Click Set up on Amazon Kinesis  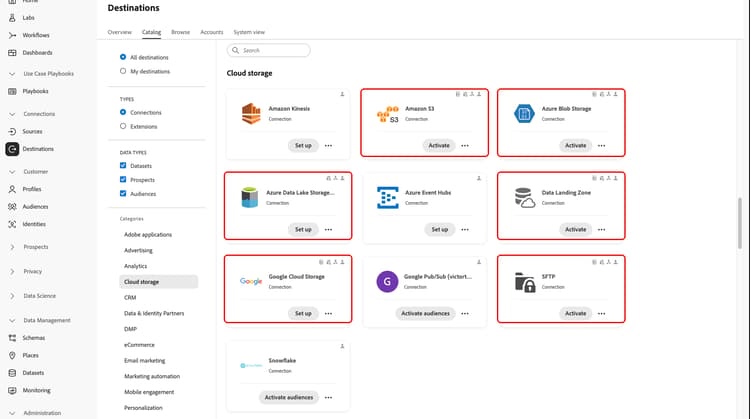pos(303,145)
